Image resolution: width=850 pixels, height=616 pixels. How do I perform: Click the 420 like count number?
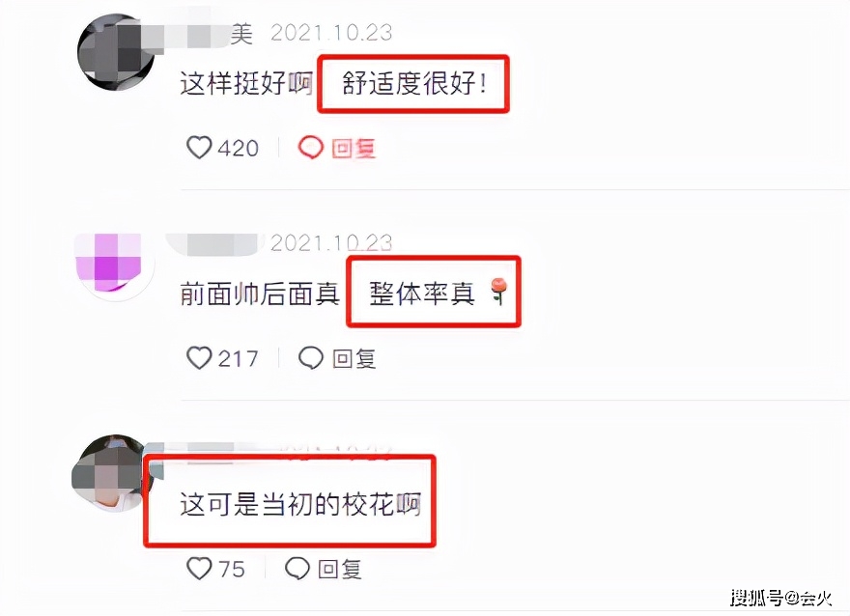(239, 148)
